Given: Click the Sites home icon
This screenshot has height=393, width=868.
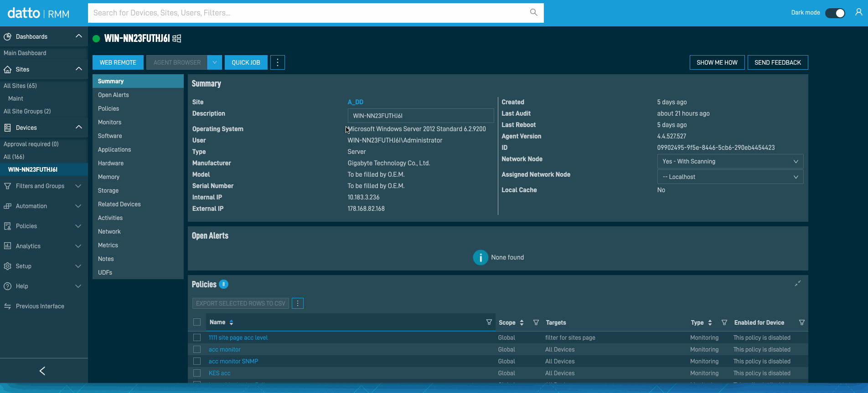Looking at the screenshot, I should 7,69.
